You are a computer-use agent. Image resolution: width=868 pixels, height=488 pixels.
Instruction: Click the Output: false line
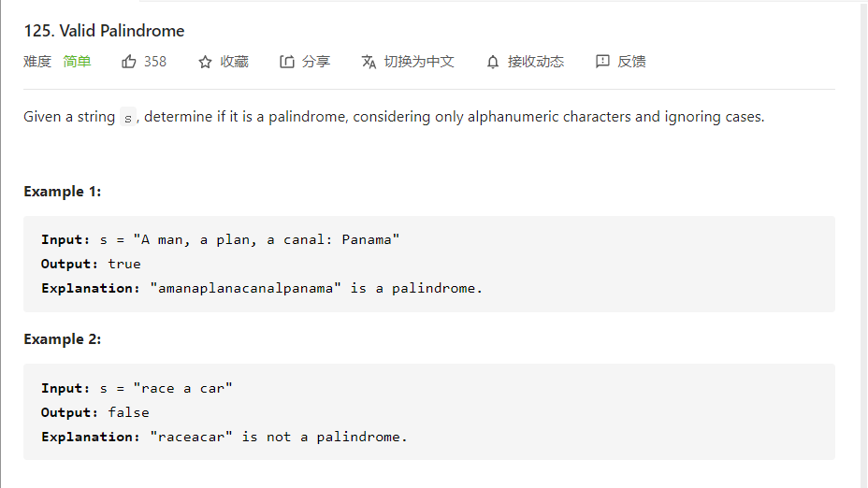click(95, 412)
